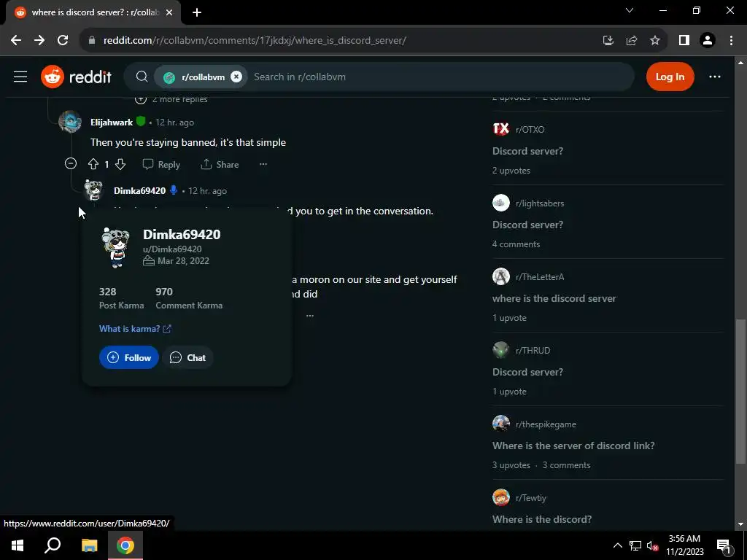Reload the page
The width and height of the screenshot is (747, 560).
(63, 41)
